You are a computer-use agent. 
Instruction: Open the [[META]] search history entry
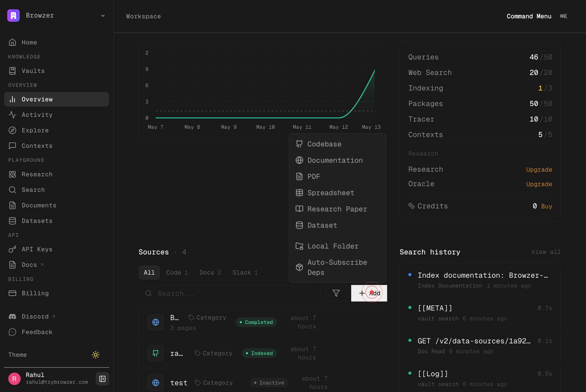click(480, 313)
